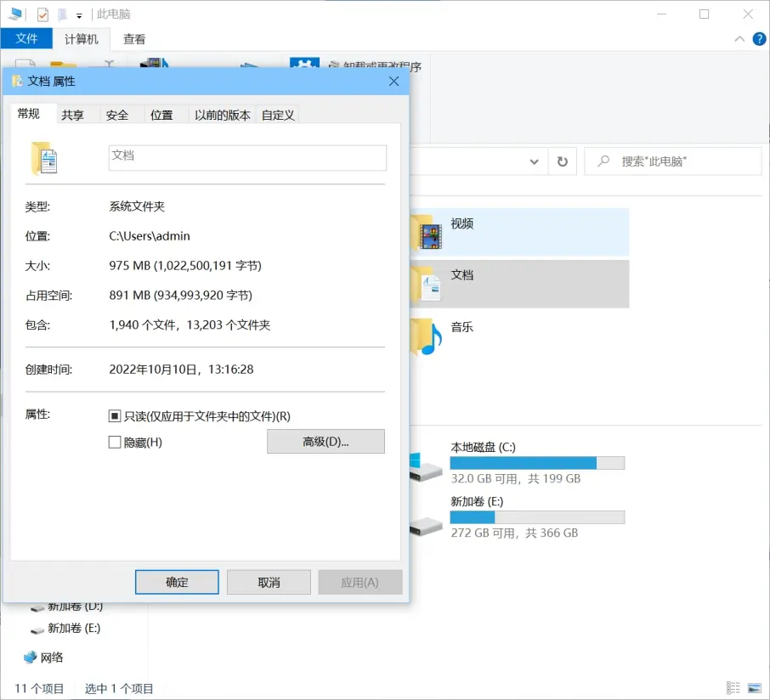Click the C: drive usage bar
This screenshot has height=700, width=770.
tap(537, 463)
